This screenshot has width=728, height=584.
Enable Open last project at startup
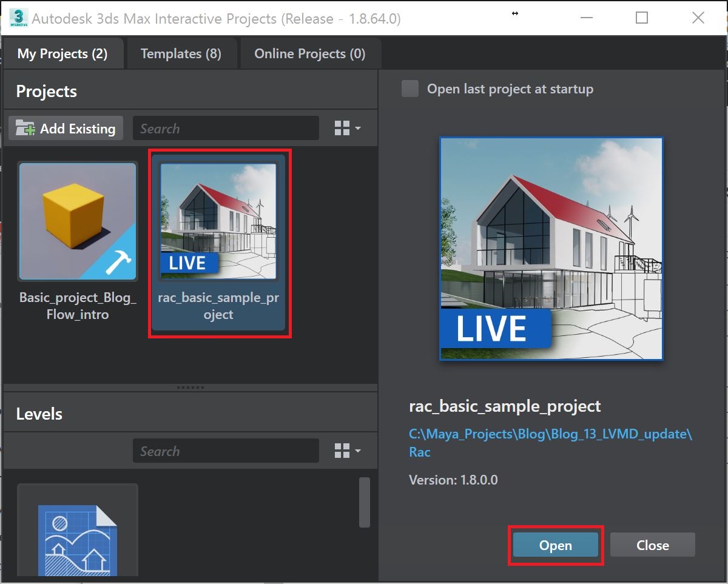(409, 89)
